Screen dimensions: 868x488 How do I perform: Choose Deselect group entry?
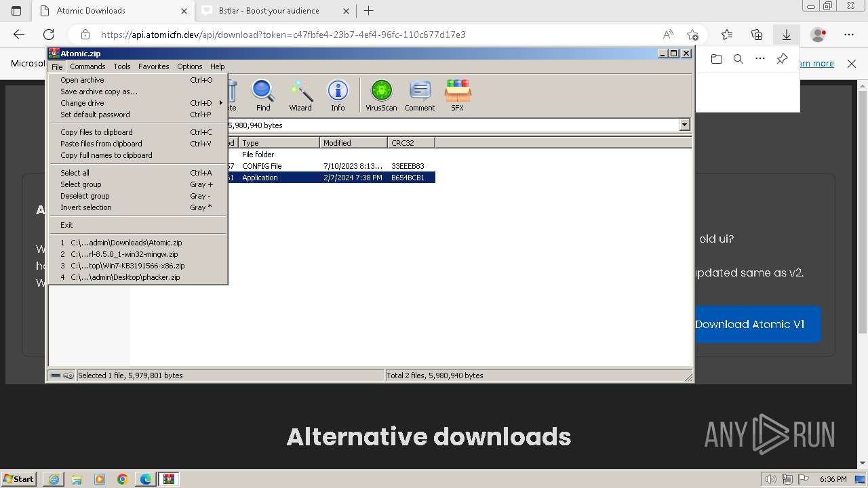coord(138,196)
